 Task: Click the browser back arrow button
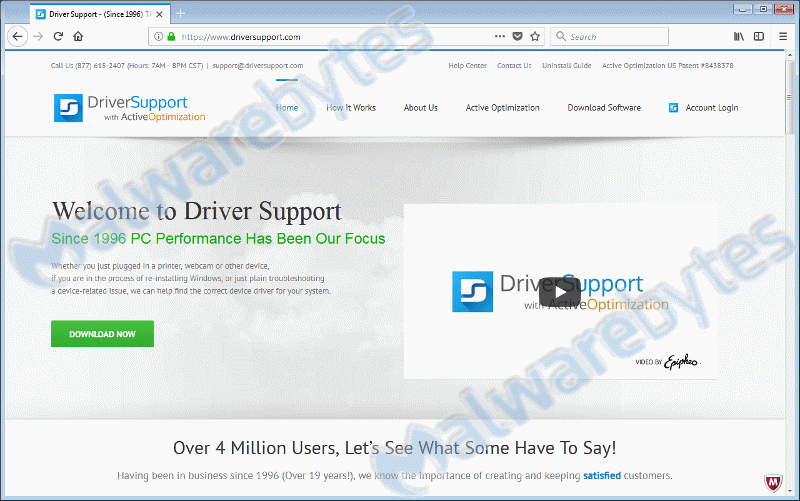(x=17, y=36)
